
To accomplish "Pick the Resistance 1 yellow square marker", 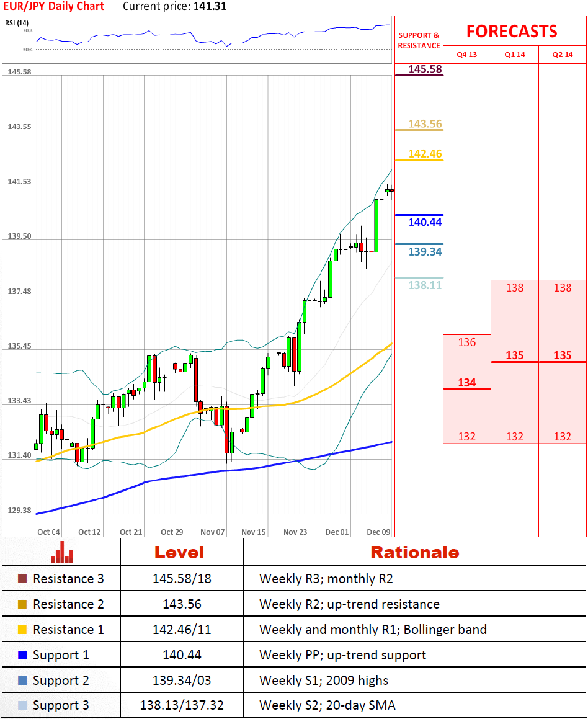I will coord(22,630).
